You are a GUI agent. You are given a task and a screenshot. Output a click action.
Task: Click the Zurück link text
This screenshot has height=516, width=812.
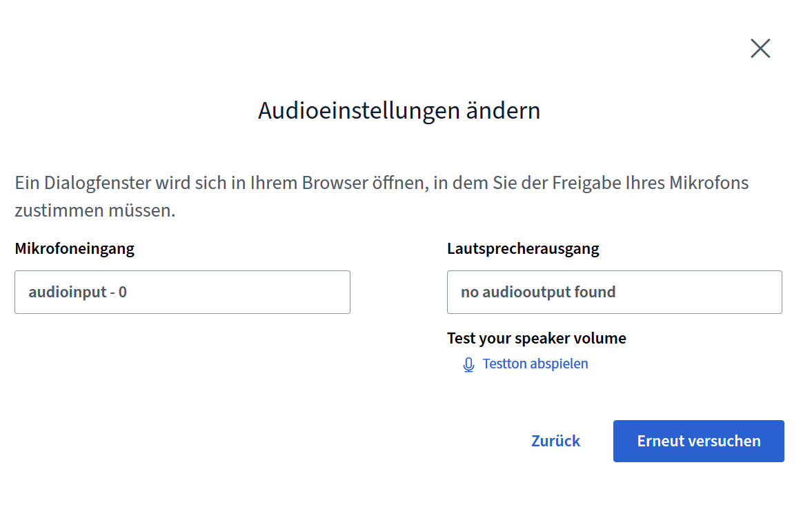click(555, 441)
